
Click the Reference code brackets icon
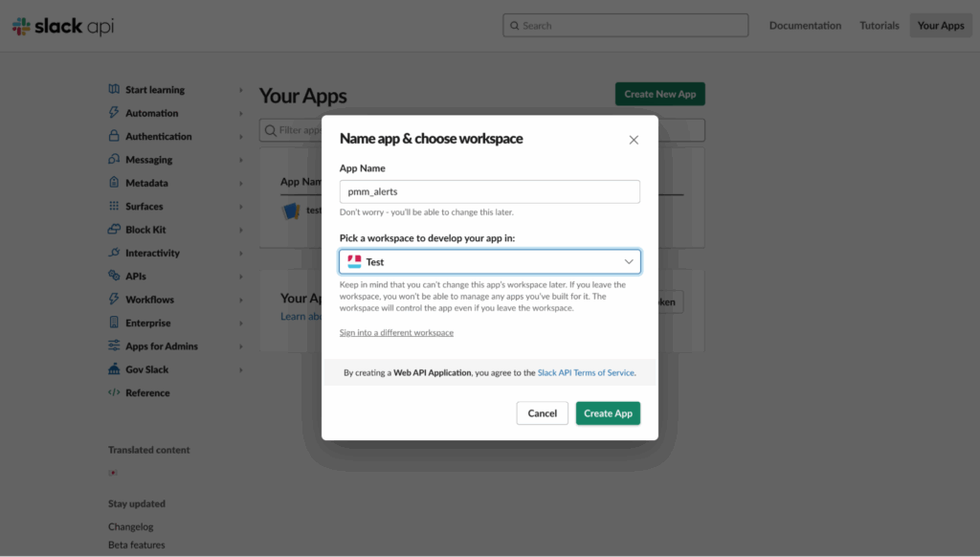coord(114,392)
